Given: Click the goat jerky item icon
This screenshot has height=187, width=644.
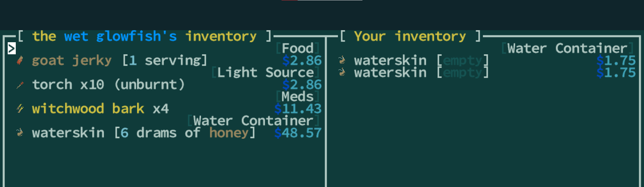Looking at the screenshot, I should click(20, 61).
